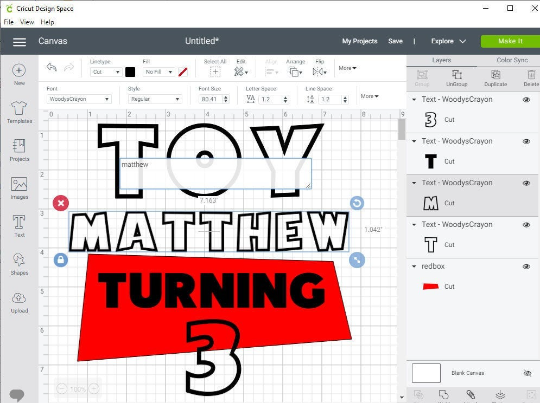The image size is (540, 403).
Task: Click the resize handle on selection
Action: point(357,260)
